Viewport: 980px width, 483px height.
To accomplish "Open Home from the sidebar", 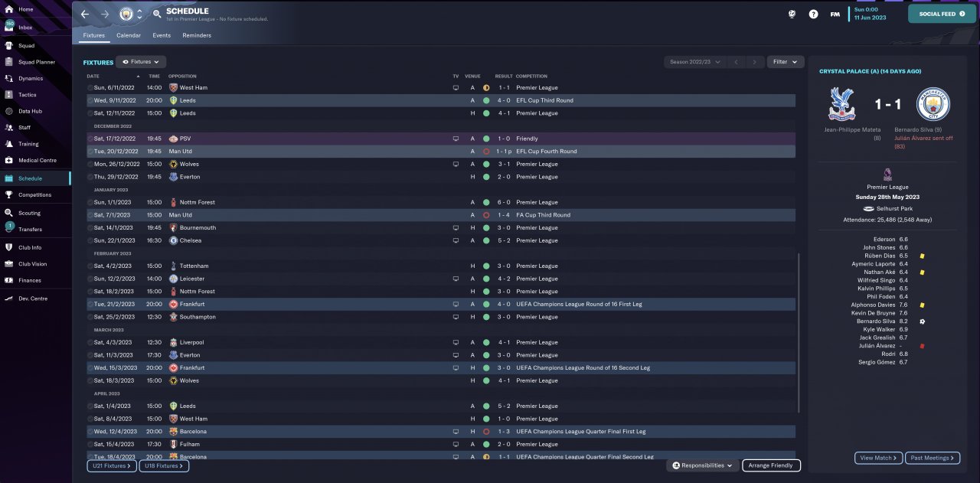I will 34,9.
